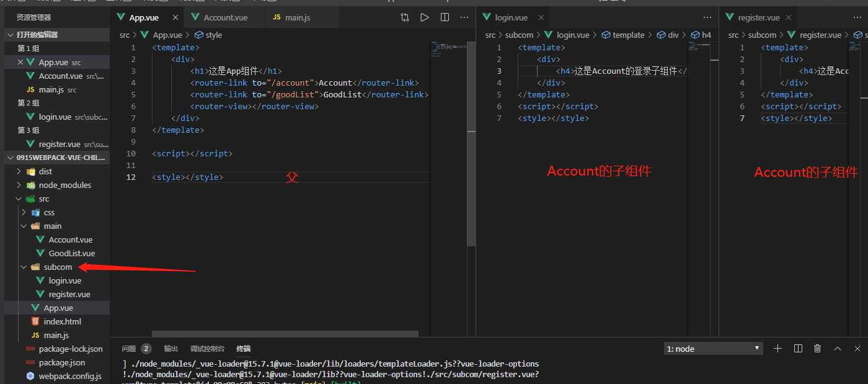Viewport: 868px width, 384px height.
Task: Place cursor on line 12 style tag
Action: [x=187, y=177]
